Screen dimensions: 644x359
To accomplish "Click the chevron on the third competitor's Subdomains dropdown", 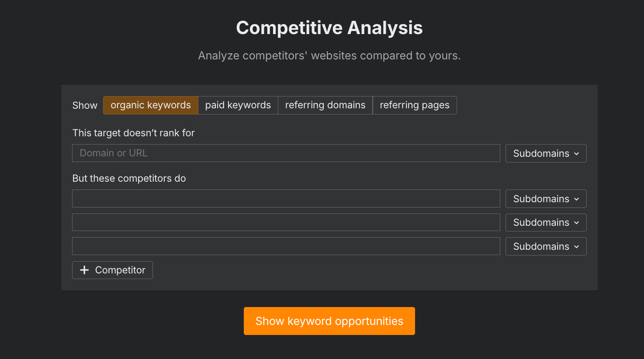I will click(576, 246).
